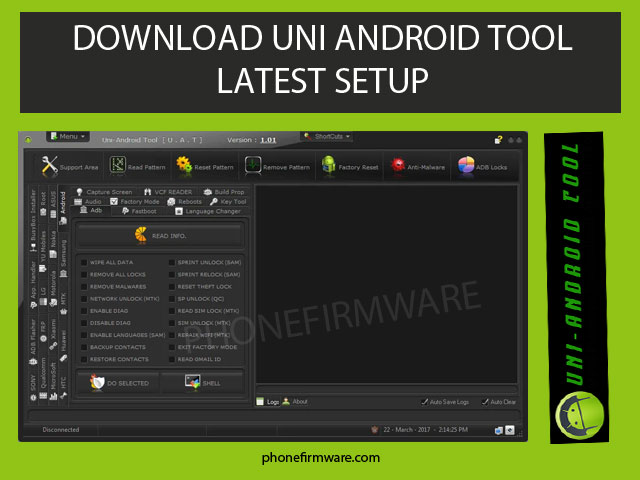Open the Reboots tab
The image size is (640, 480).
(184, 202)
